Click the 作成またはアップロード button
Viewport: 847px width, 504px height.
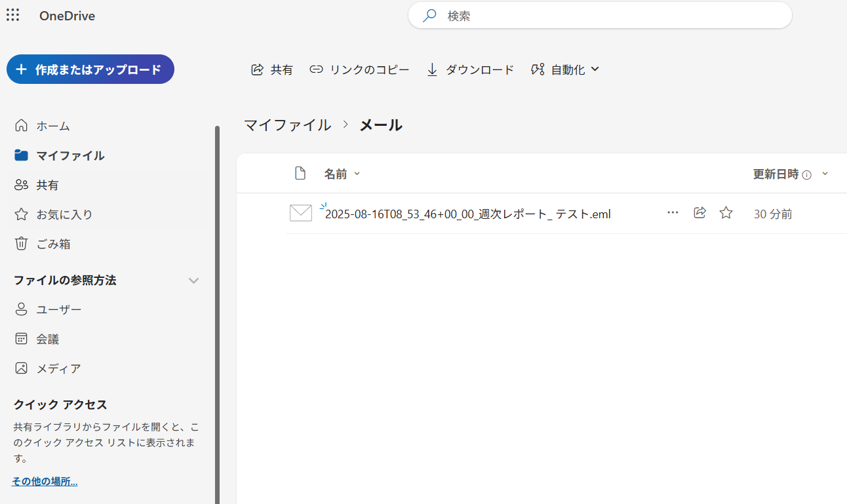90,69
